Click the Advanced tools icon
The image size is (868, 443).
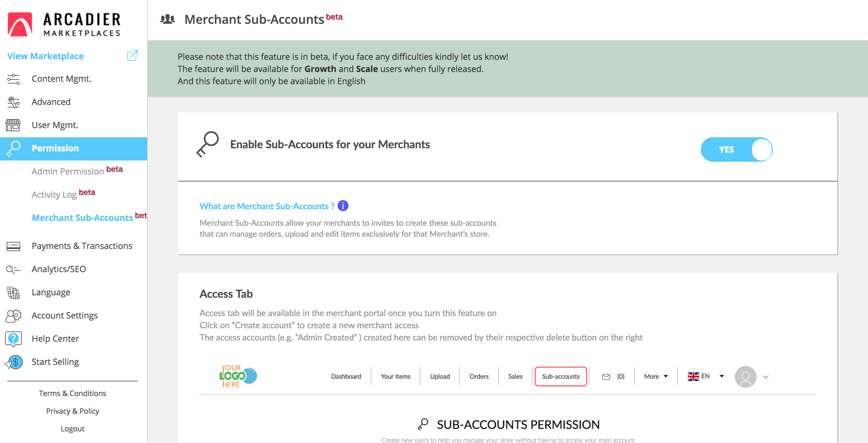tap(13, 102)
